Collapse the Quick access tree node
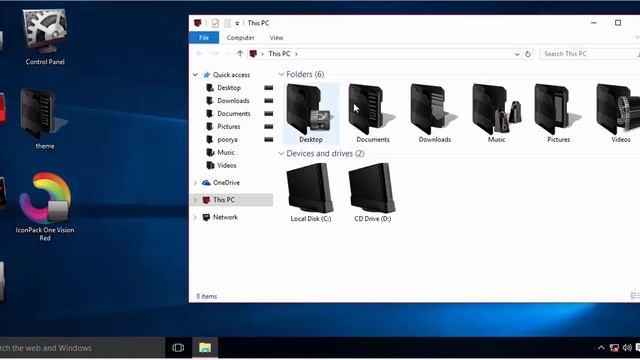640x360 pixels. 196,75
